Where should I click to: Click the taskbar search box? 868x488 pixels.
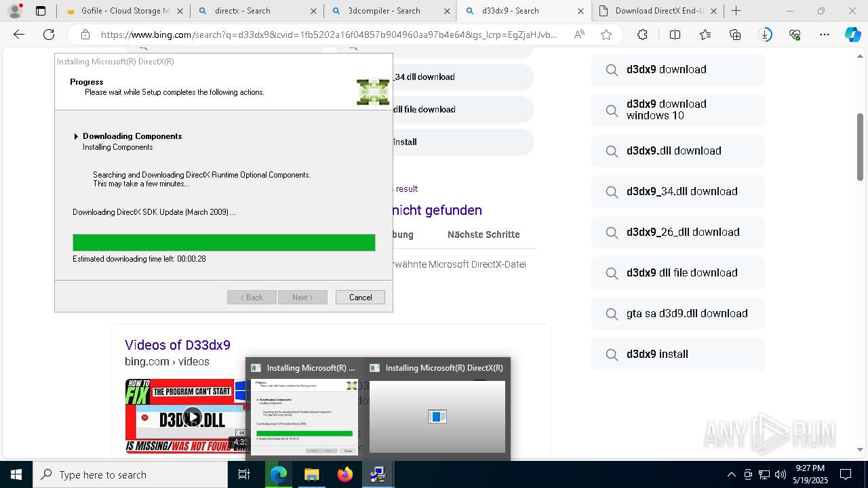(130, 474)
